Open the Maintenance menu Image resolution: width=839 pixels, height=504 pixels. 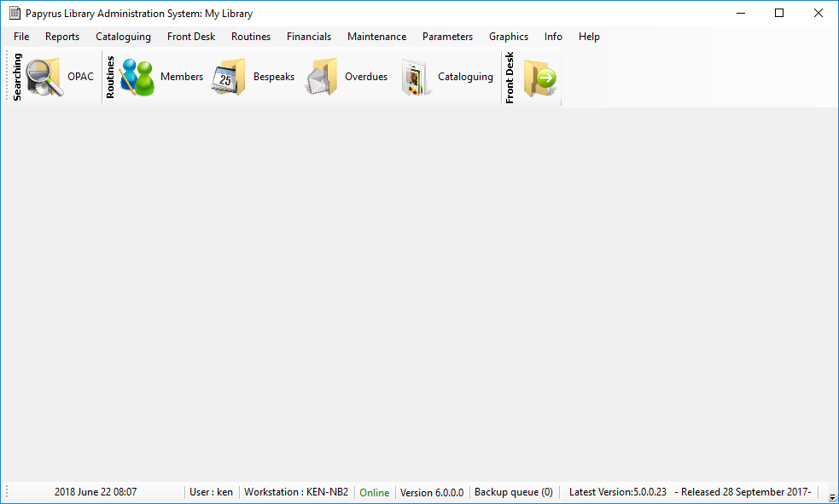(x=376, y=37)
